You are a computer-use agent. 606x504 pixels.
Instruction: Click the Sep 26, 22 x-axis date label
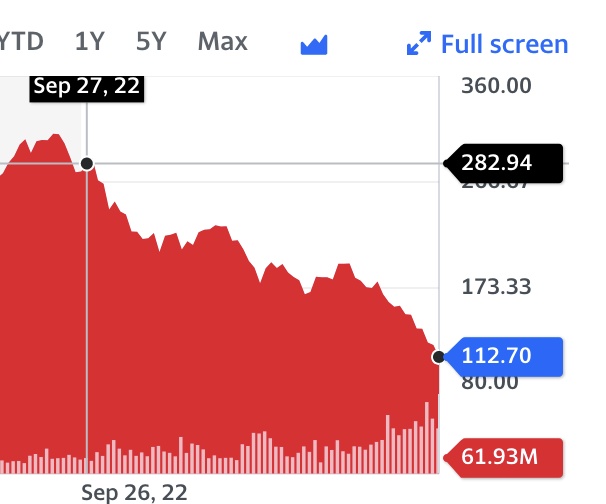(x=134, y=491)
